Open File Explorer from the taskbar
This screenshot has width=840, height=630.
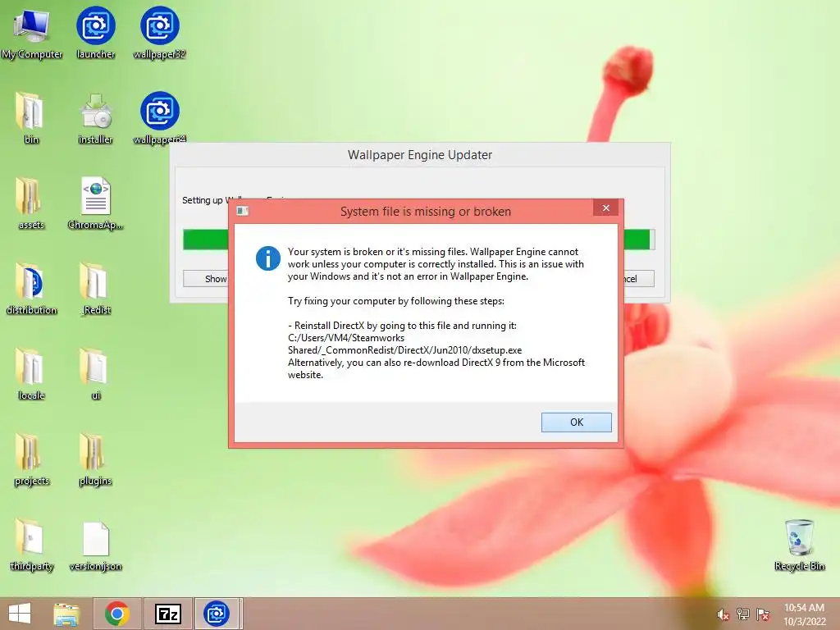pos(66,614)
